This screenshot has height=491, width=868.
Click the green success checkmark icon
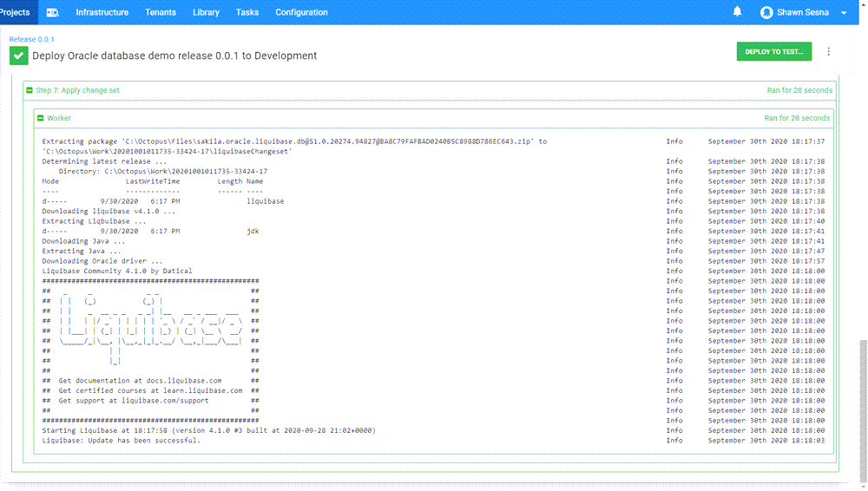[x=18, y=56]
